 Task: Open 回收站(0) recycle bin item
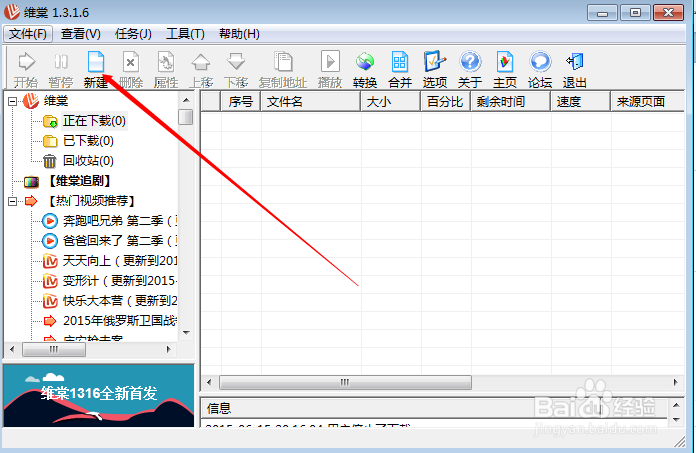[88, 161]
